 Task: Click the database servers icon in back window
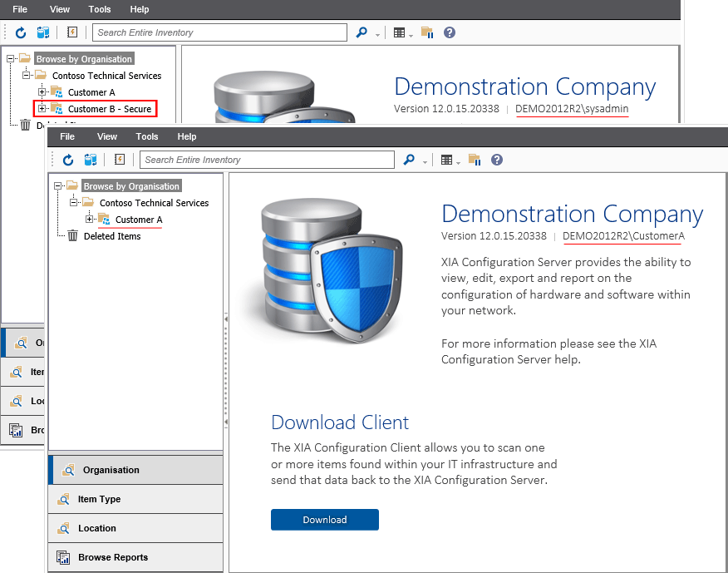pos(43,32)
